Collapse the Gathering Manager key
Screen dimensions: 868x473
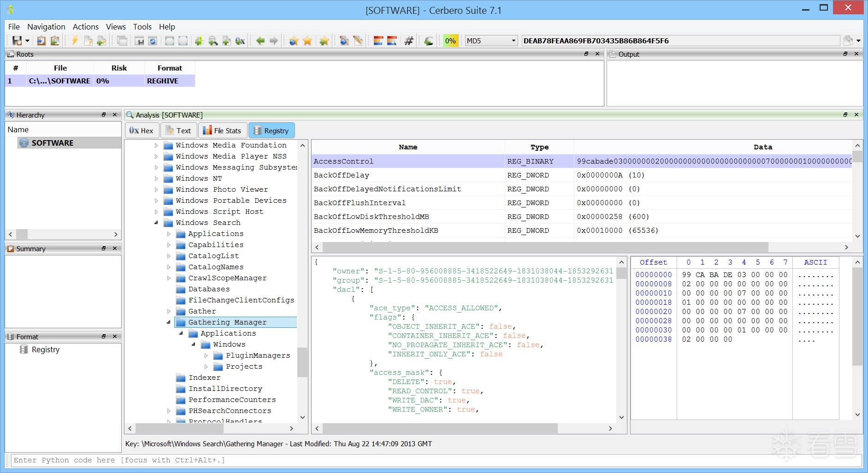169,322
